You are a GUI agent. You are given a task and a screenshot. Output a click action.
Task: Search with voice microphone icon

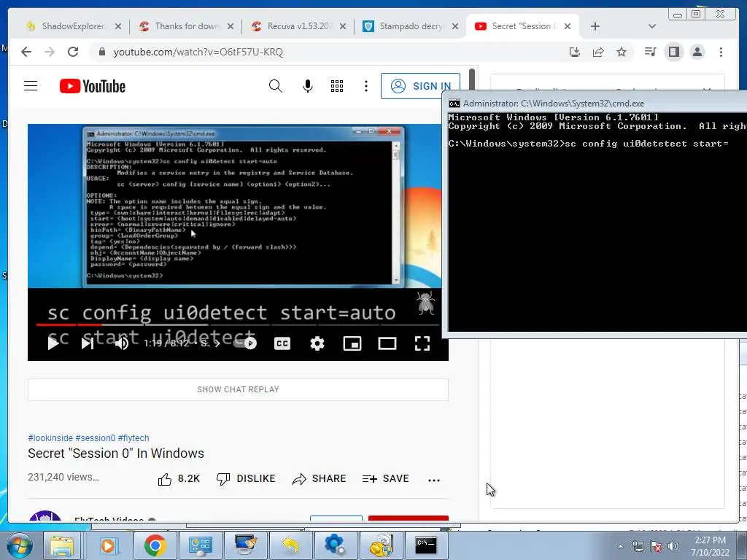[x=308, y=86]
